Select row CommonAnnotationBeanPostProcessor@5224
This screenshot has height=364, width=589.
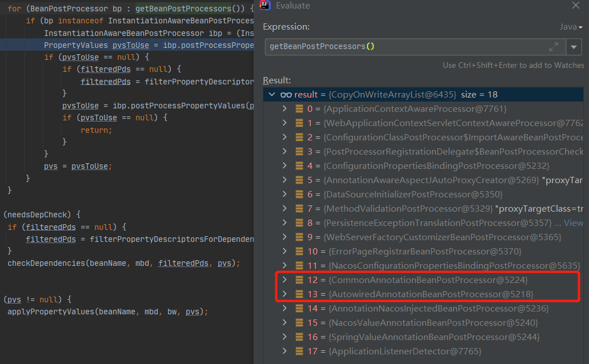(423, 280)
